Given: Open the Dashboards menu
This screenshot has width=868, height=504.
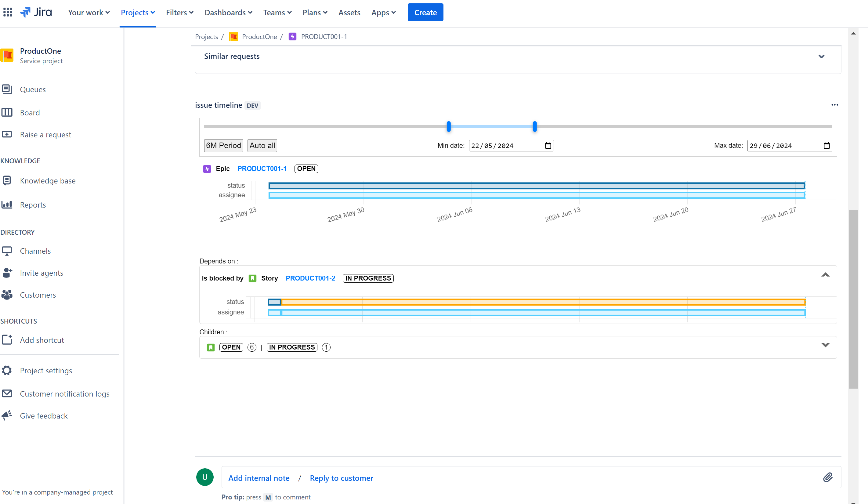Looking at the screenshot, I should 228,13.
